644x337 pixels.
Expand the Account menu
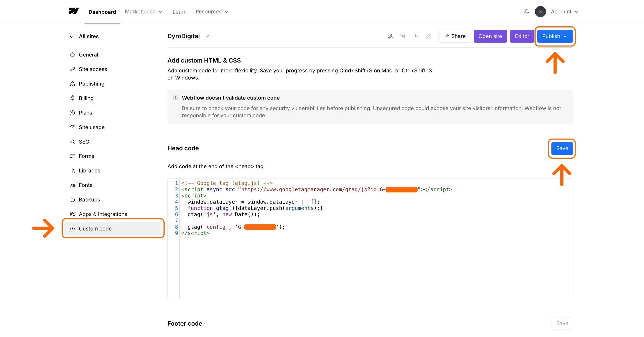point(564,12)
